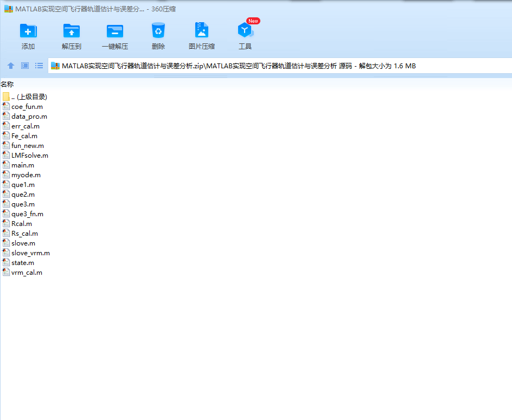The image size is (512, 420).
Task: Click the file icon of LMFsolve.m
Action: (x=6, y=156)
